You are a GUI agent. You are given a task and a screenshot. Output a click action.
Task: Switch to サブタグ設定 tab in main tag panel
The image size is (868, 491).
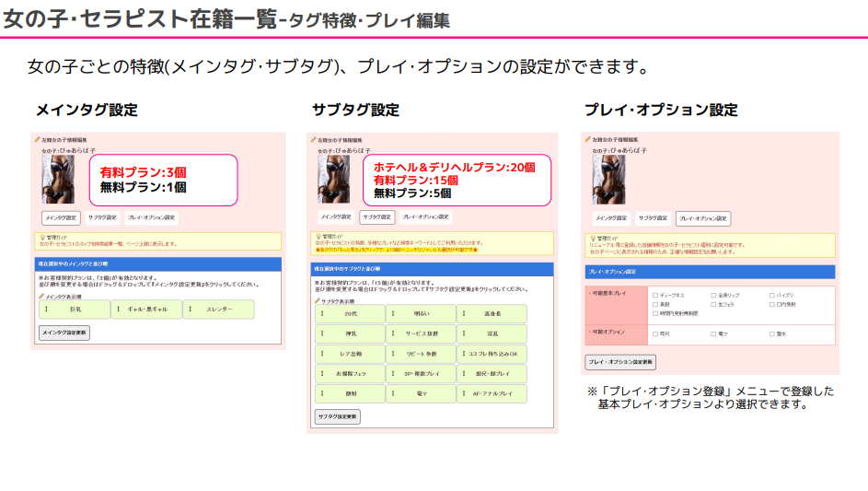pos(102,217)
